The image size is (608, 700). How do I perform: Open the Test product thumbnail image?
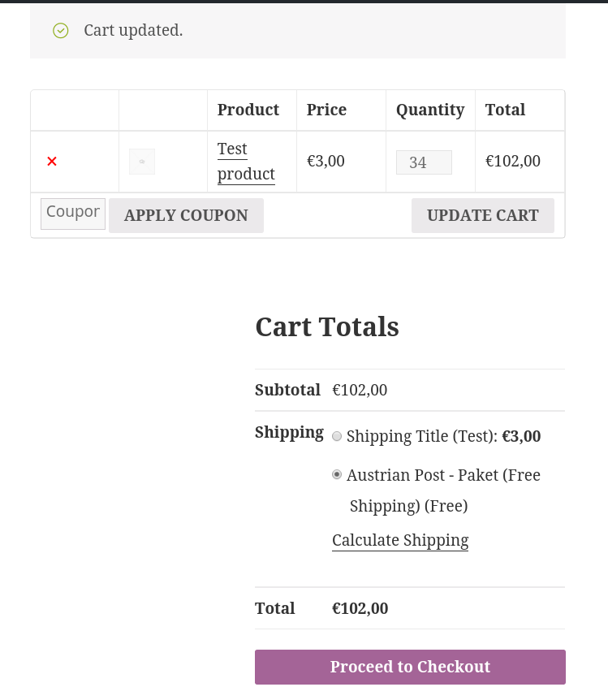pyautogui.click(x=142, y=162)
